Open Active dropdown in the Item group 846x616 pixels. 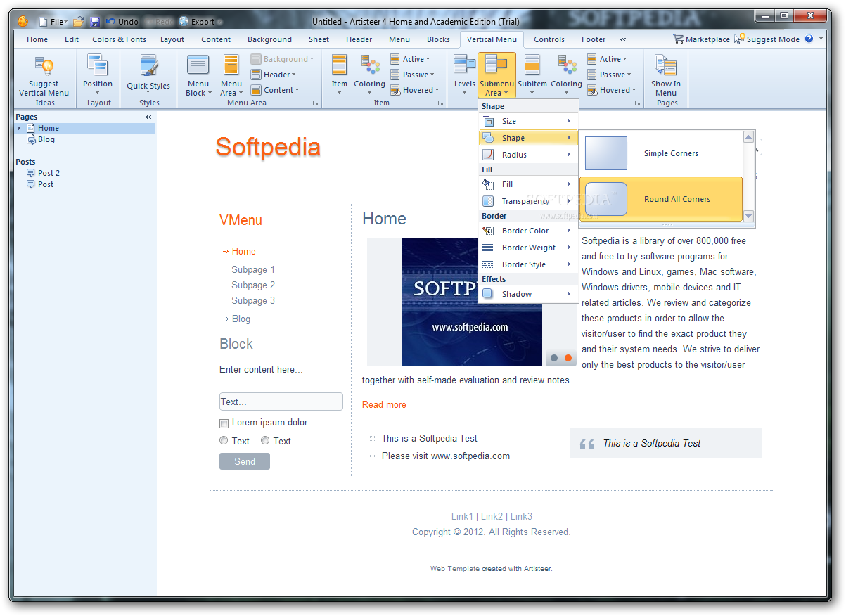coord(411,59)
